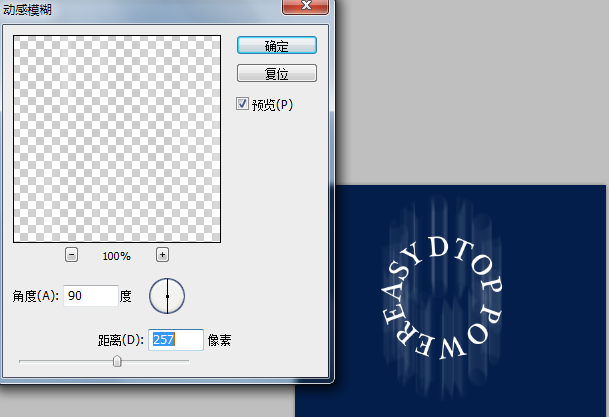
Task: Toggle the 预览 preview checkbox
Action: (x=243, y=104)
